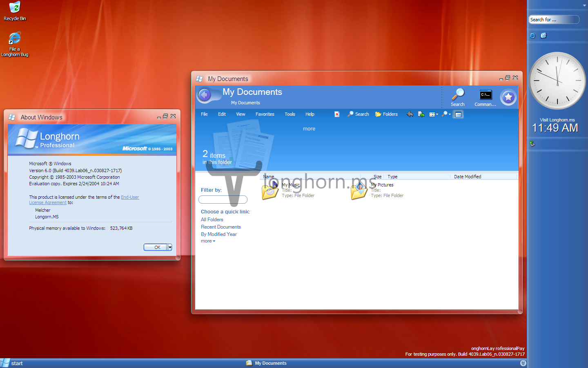Open the Help menu
The image size is (588, 368).
tap(310, 114)
